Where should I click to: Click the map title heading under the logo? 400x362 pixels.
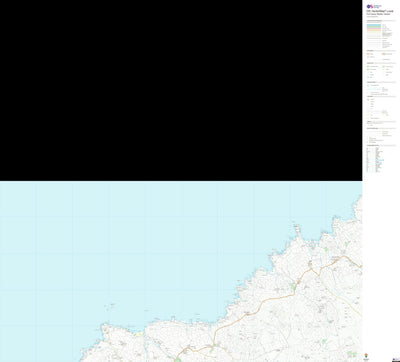pyautogui.click(x=379, y=11)
